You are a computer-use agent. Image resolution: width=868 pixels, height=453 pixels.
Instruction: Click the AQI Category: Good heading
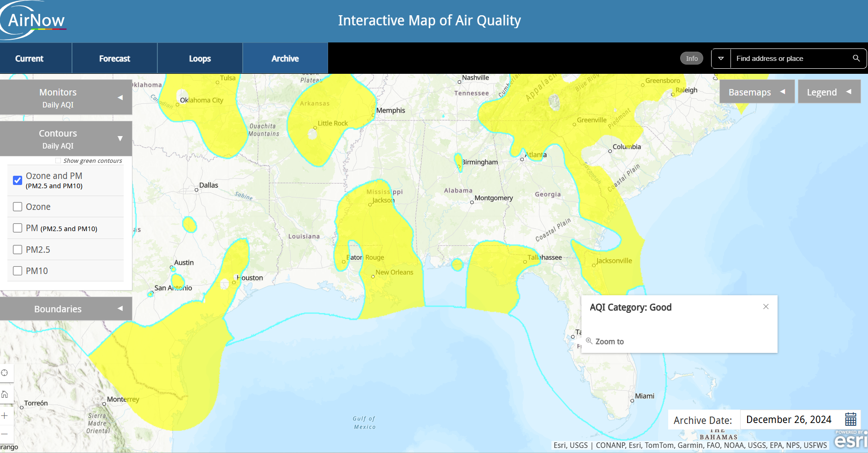pos(630,307)
